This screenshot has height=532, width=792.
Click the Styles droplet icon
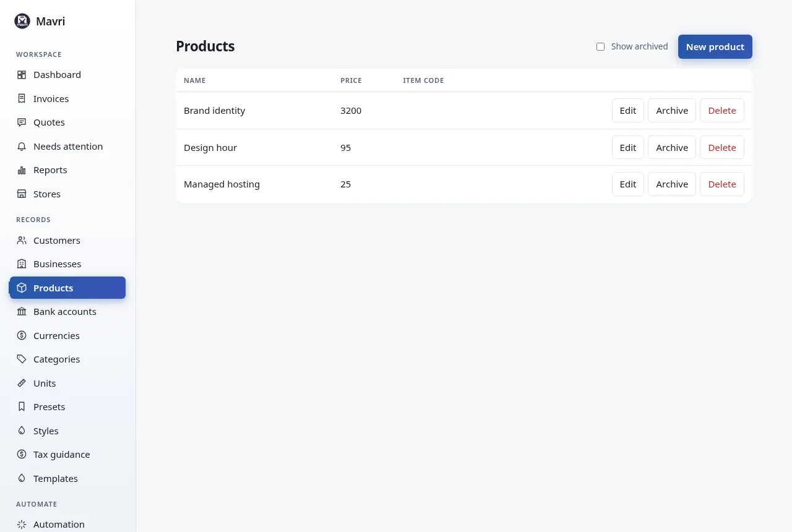pos(22,431)
